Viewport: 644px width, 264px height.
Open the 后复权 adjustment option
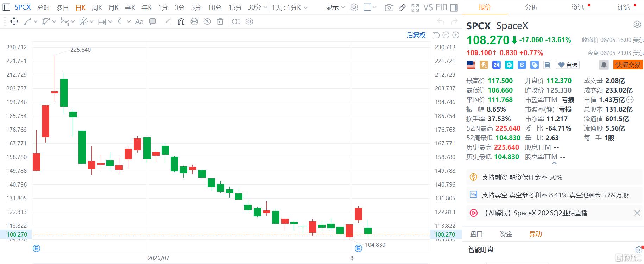pos(416,35)
